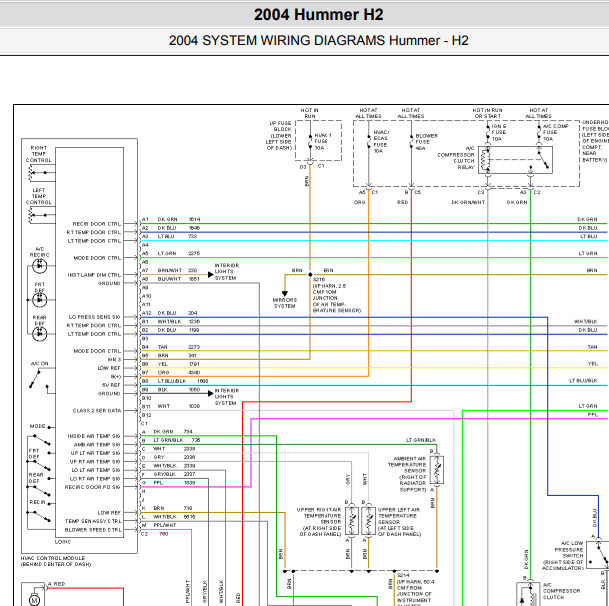
Task: Select the 'LO PRESS SENS SIG' terminal label
Action: 95,317
